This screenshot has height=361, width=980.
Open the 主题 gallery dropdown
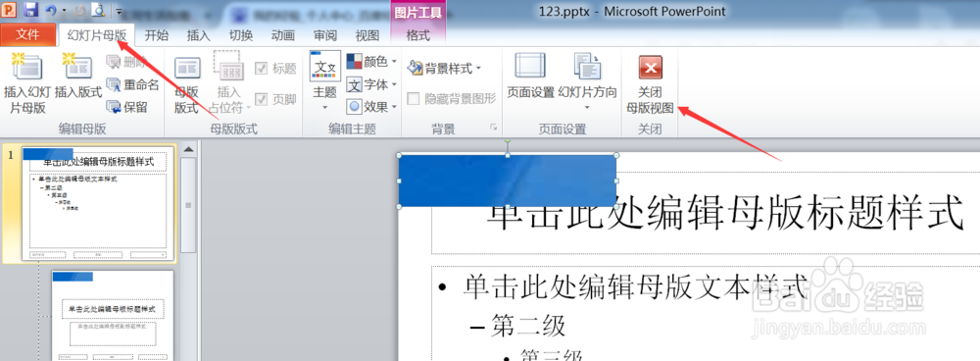[x=325, y=82]
